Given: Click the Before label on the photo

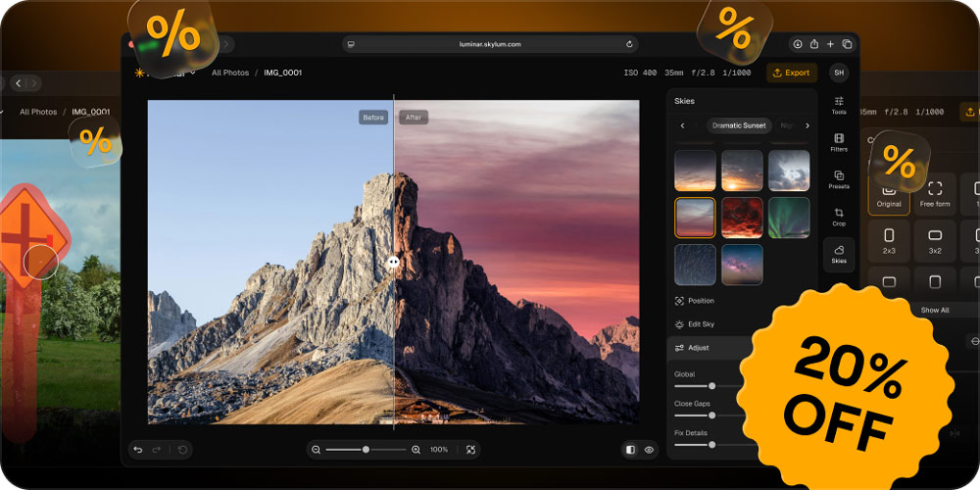Looking at the screenshot, I should [x=373, y=118].
